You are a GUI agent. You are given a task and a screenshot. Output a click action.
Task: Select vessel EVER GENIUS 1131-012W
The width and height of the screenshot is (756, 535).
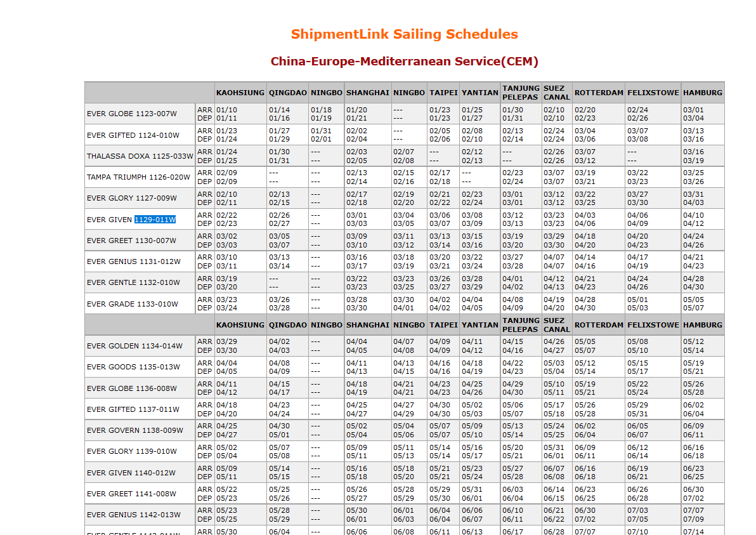(x=134, y=261)
